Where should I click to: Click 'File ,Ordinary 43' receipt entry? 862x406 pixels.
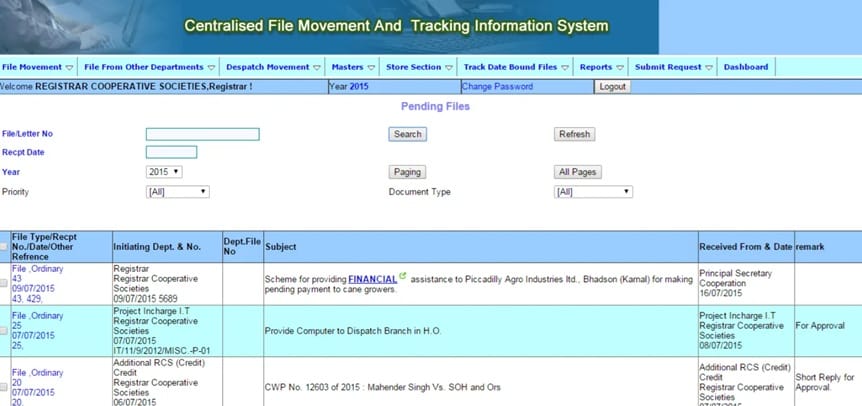pos(37,284)
